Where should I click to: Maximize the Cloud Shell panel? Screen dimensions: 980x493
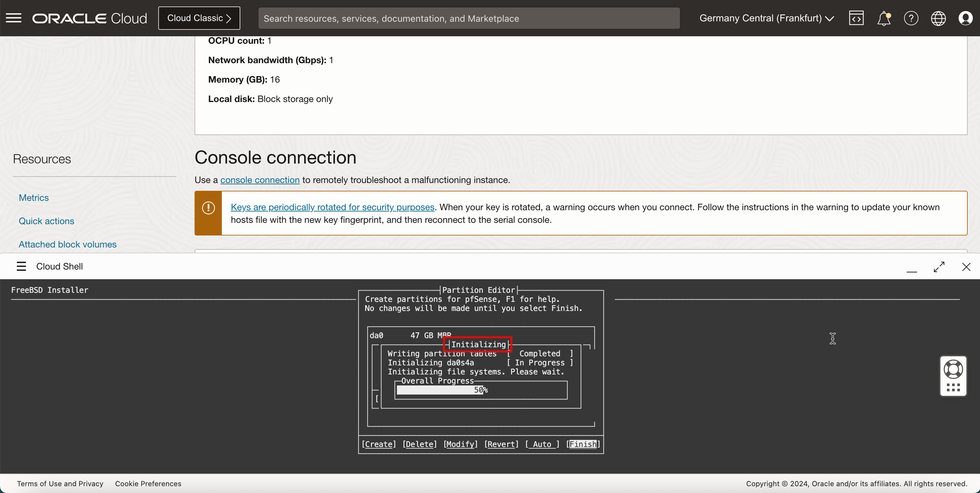[939, 267]
